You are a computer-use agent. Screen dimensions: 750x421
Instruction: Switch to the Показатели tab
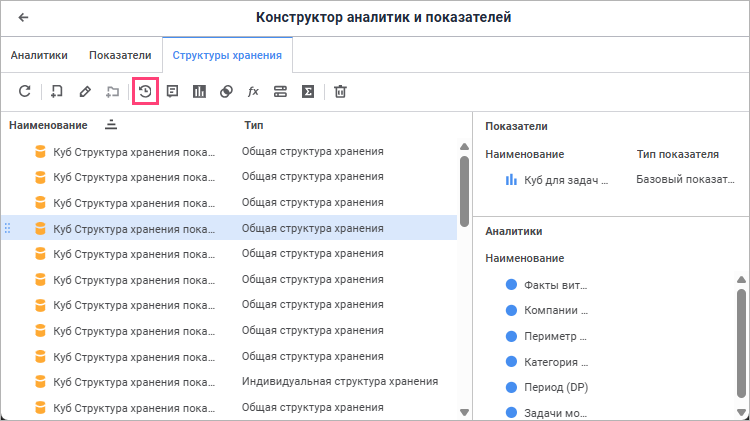coord(120,56)
